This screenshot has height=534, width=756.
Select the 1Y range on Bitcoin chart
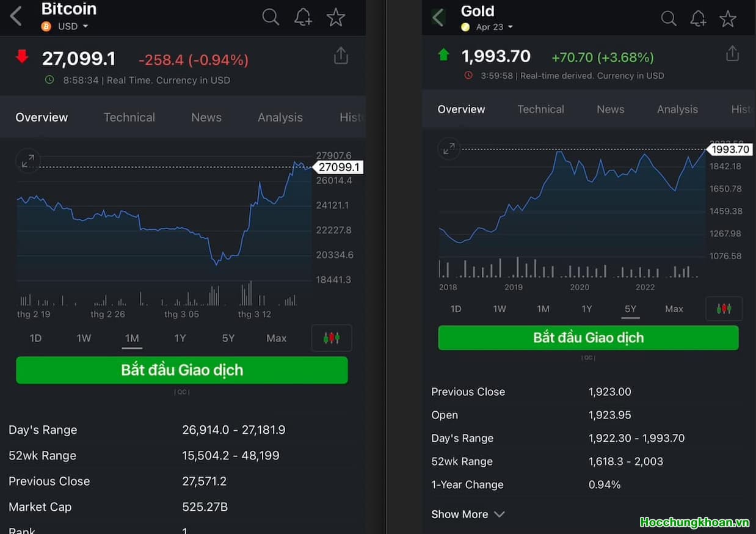(180, 338)
